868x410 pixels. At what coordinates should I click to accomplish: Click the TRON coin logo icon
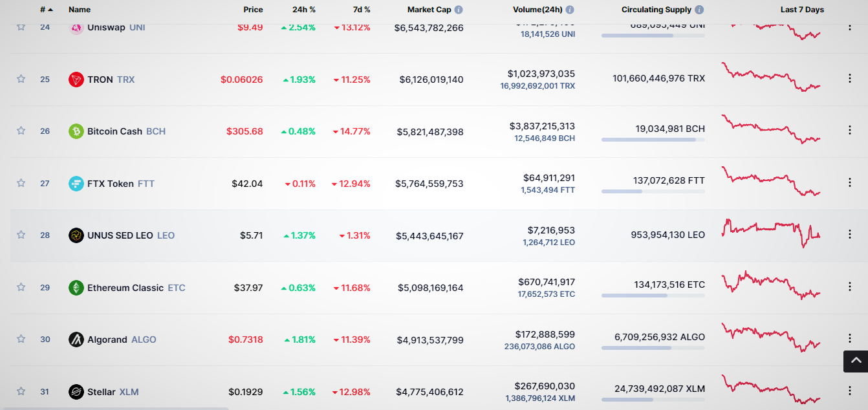click(x=76, y=80)
